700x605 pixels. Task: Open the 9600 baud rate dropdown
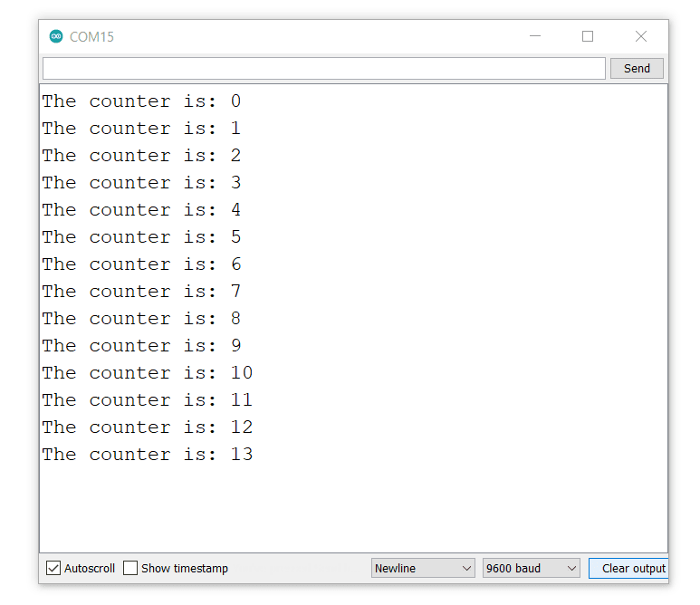pos(531,568)
